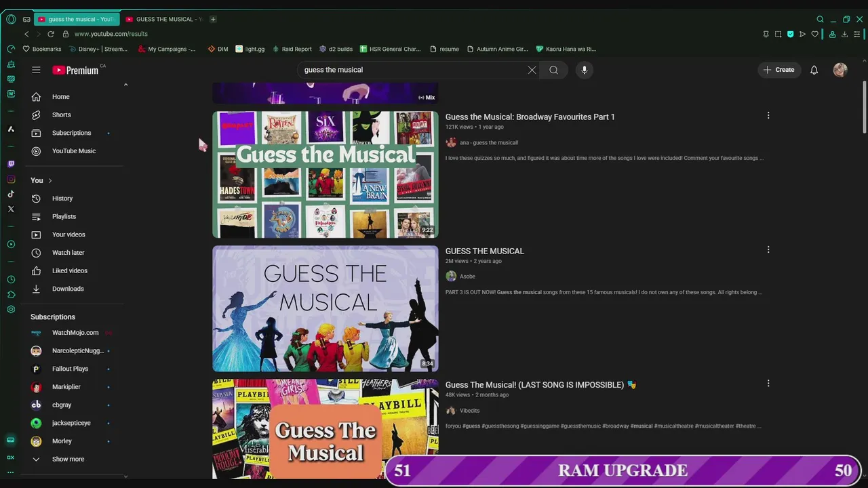The width and height of the screenshot is (868, 488).
Task: Play Guess the Musical Broadway Favourites thumbnail
Action: click(325, 175)
